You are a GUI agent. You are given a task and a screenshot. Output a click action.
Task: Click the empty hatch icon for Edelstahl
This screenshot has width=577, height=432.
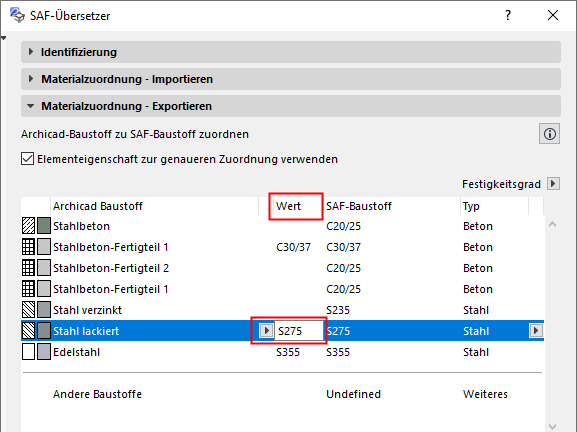click(28, 352)
